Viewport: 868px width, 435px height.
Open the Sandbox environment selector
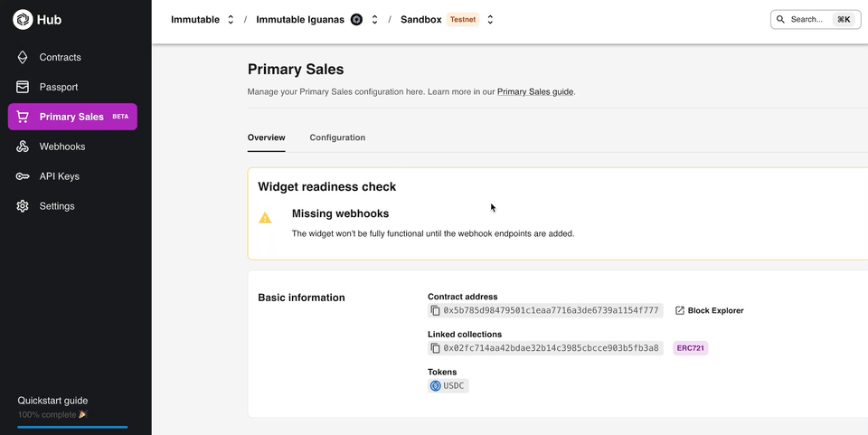pyautogui.click(x=490, y=20)
